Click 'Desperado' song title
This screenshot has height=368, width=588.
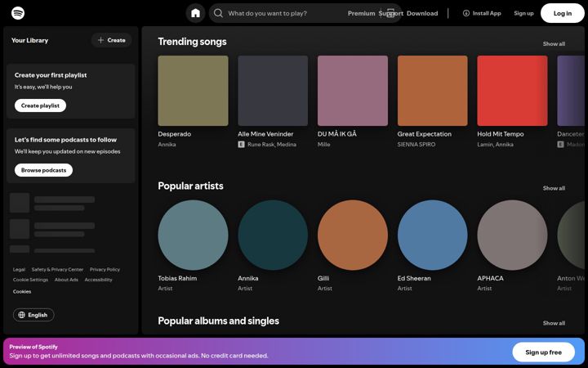[x=175, y=134]
